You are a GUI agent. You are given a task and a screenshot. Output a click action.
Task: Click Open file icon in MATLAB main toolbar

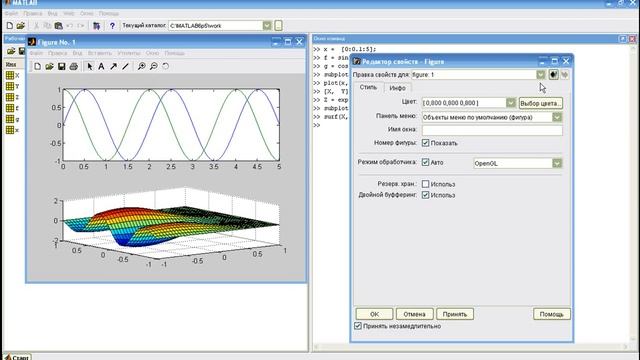(x=21, y=26)
